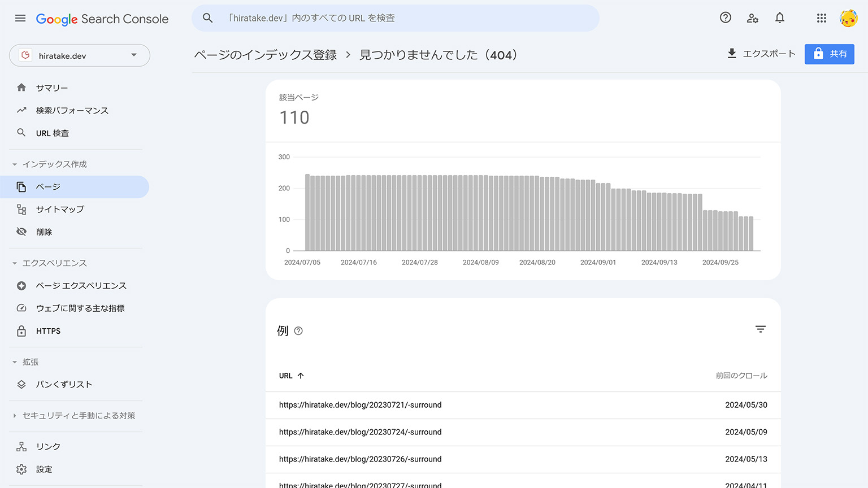Click the lock icon on 共有 button

818,54
